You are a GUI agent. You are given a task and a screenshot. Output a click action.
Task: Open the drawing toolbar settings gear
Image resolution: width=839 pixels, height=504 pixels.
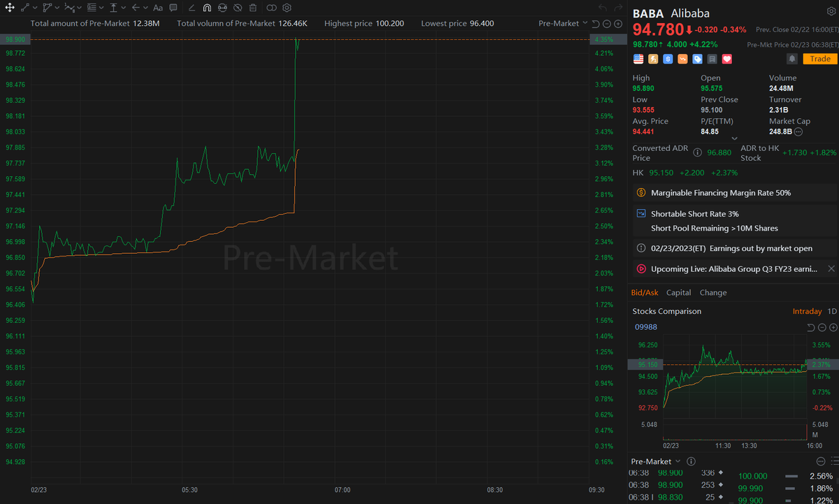pos(287,8)
